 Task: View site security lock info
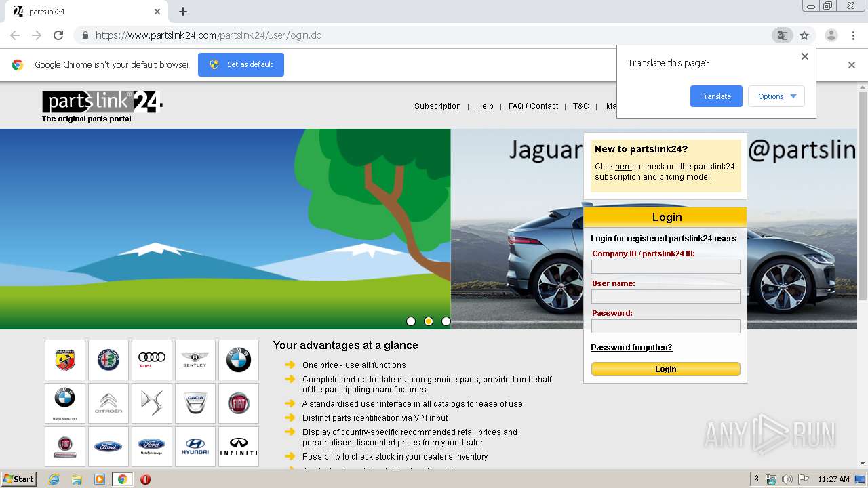coord(85,35)
